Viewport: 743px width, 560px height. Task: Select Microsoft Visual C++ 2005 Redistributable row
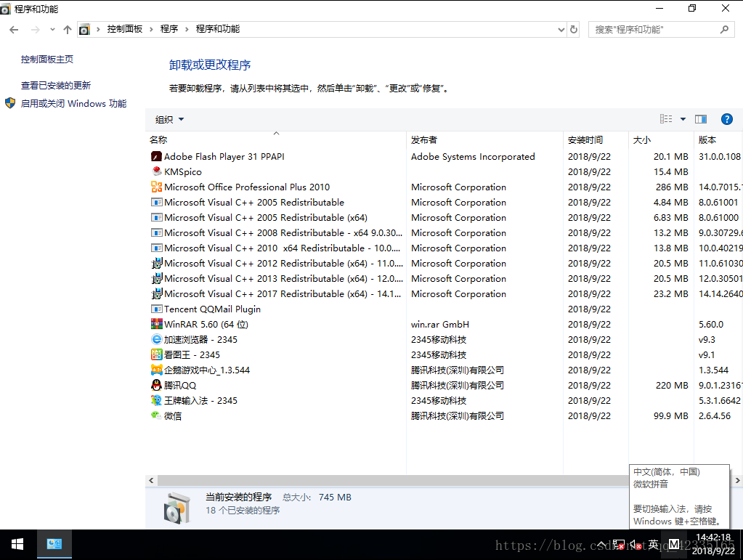(444, 203)
